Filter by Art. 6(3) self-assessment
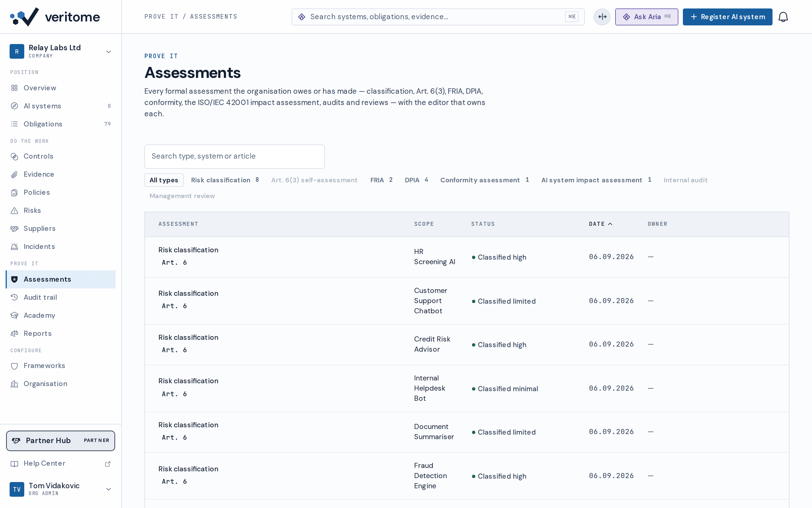 314,180
